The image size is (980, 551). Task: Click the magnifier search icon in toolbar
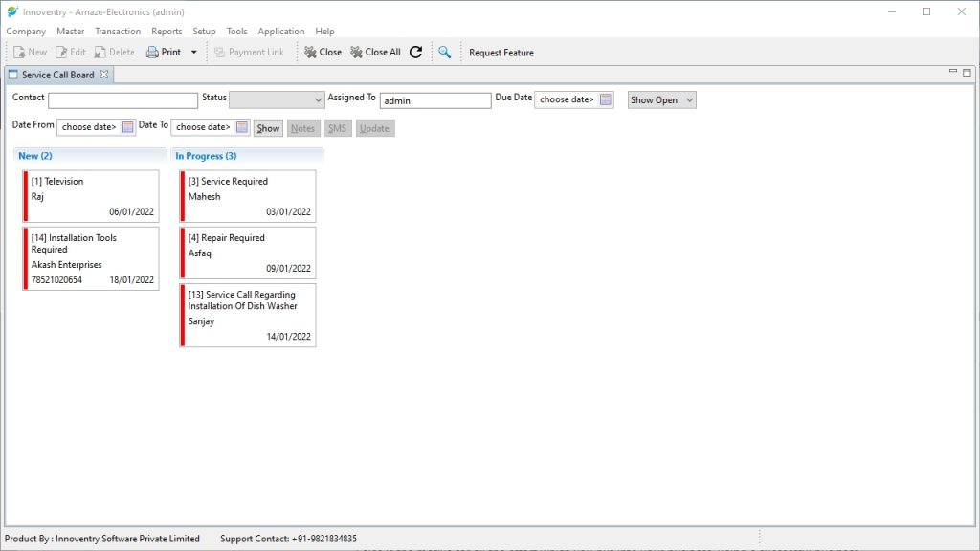point(444,53)
